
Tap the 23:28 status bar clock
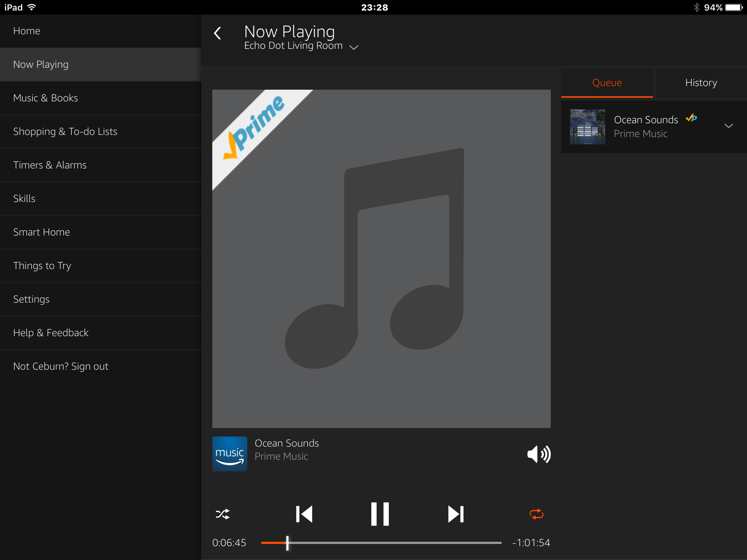tap(375, 7)
